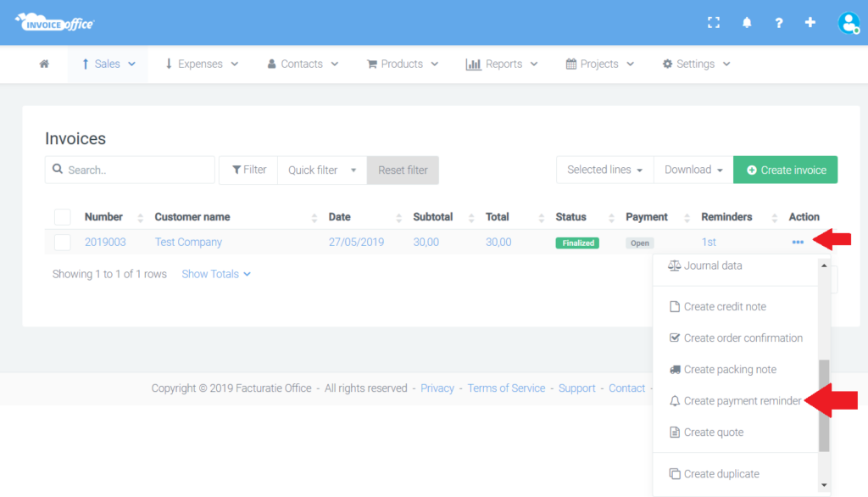Image resolution: width=868 pixels, height=497 pixels.
Task: Sort by the Status column arrows
Action: pos(611,218)
